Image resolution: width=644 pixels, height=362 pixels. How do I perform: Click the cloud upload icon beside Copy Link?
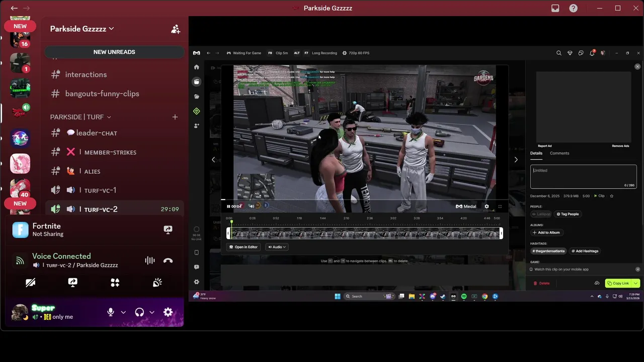click(597, 283)
